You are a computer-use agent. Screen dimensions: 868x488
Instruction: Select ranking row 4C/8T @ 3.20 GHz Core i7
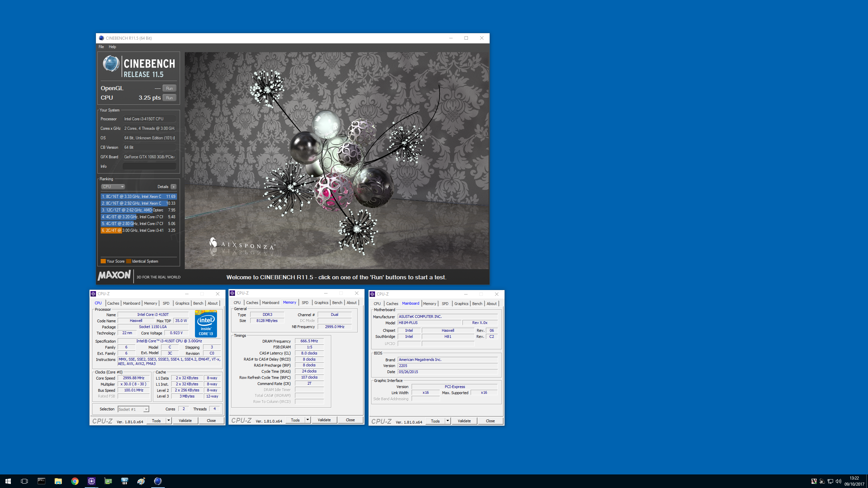point(138,217)
